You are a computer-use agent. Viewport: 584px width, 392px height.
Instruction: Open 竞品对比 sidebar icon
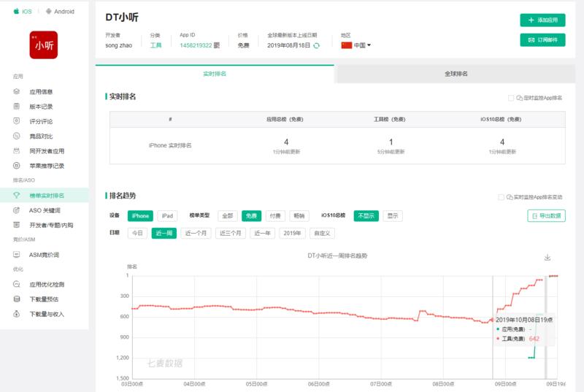[x=16, y=136]
